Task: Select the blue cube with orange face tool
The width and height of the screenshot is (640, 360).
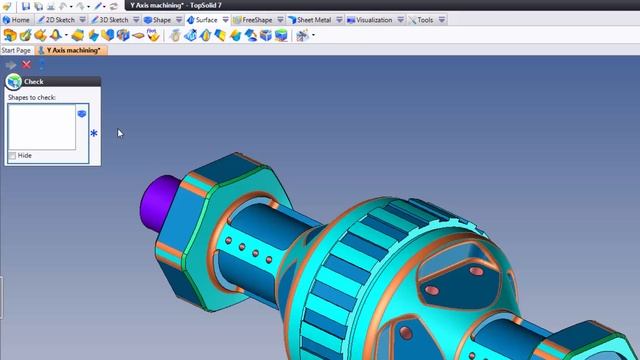Action: coord(123,35)
